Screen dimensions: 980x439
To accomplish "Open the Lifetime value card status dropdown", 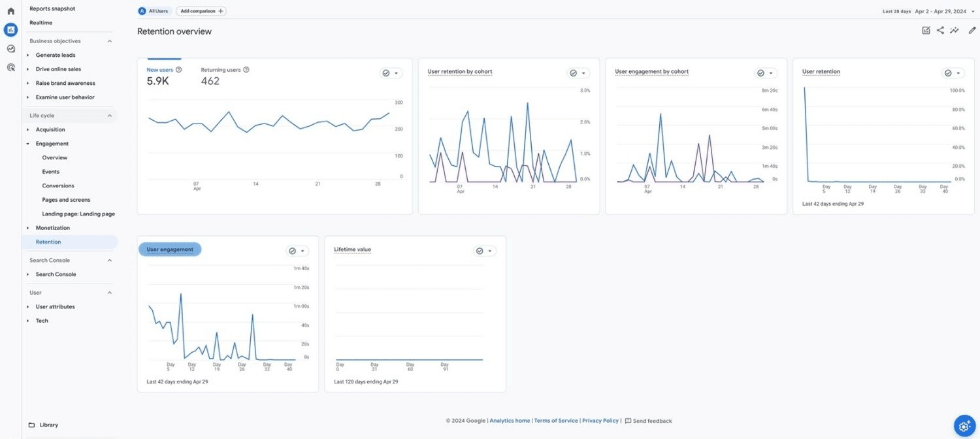I will (x=485, y=251).
